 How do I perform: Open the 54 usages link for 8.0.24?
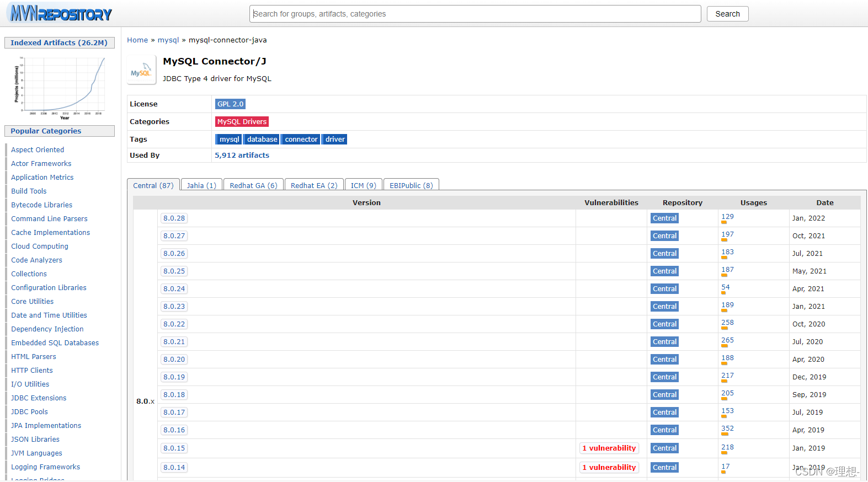pos(725,287)
